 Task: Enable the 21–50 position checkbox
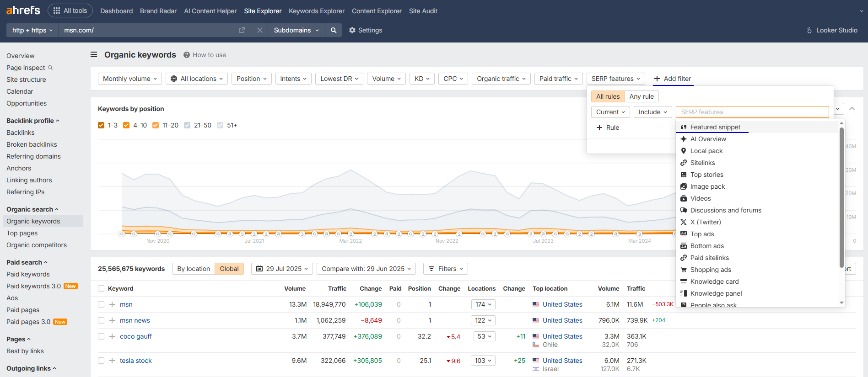[x=187, y=125]
